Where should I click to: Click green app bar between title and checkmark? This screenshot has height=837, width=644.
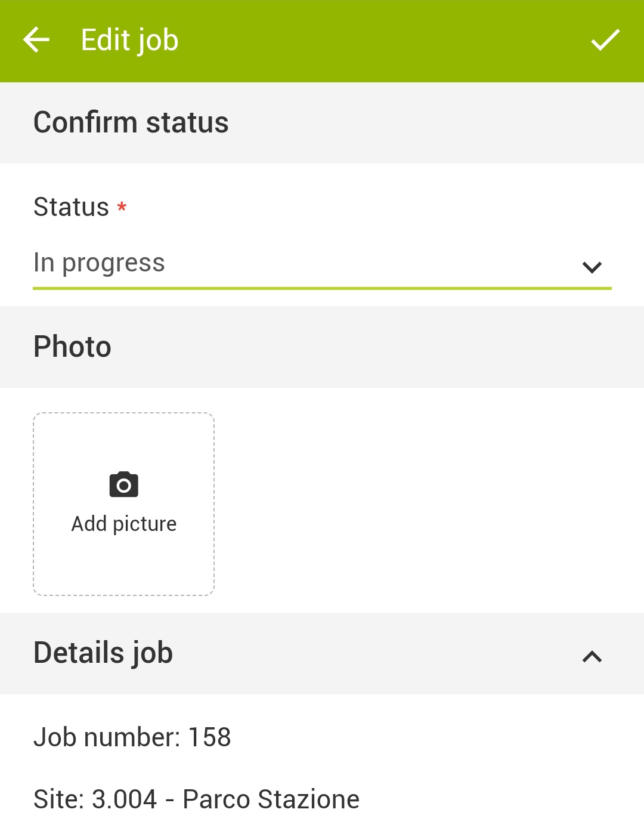382,41
